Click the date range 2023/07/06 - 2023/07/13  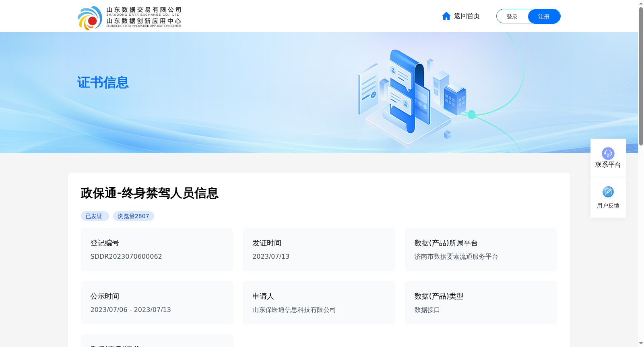click(x=130, y=310)
